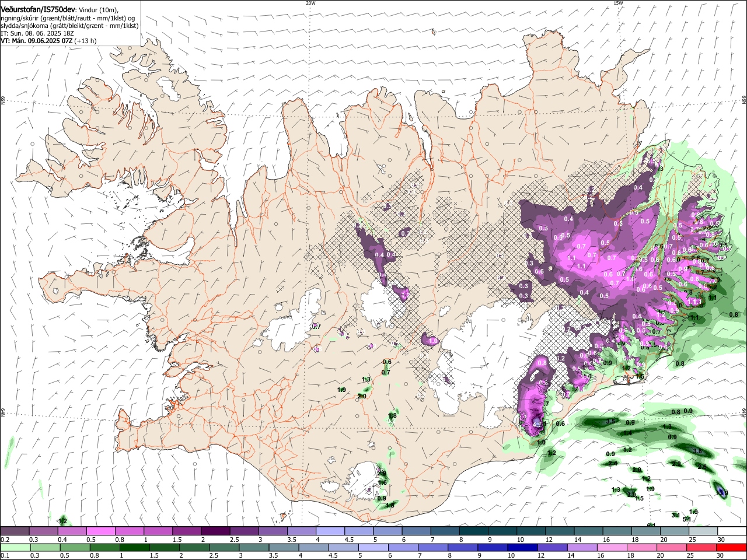Image resolution: width=747 pixels, height=560 pixels.
Task: Click the Veðurstofan/IS750dev title text
Action: [37, 9]
